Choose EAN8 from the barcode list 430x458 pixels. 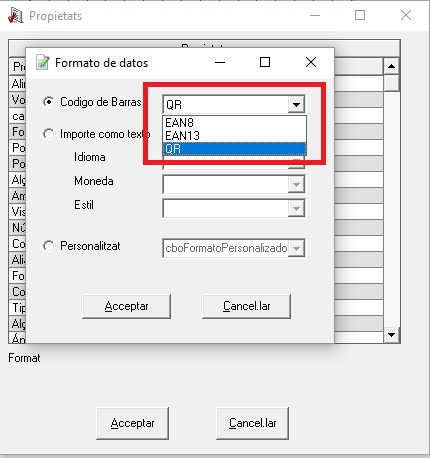pyautogui.click(x=234, y=123)
